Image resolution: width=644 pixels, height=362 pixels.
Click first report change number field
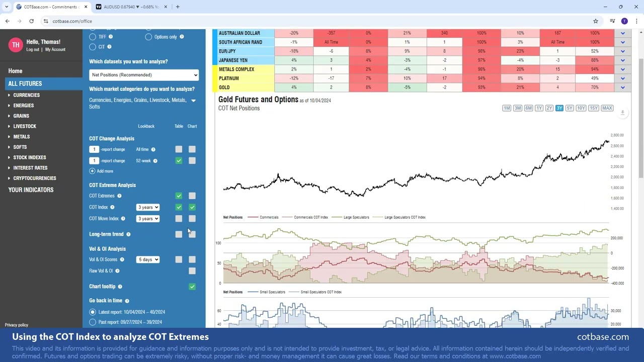tap(94, 149)
